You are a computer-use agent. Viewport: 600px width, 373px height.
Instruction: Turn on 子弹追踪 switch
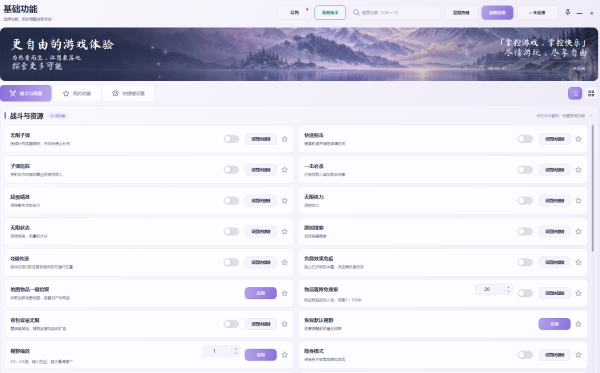(231, 170)
